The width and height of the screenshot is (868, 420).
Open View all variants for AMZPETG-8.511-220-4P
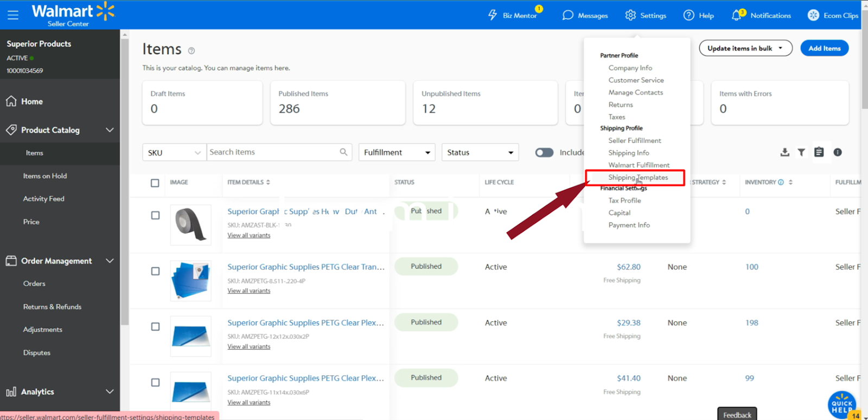[x=249, y=291]
